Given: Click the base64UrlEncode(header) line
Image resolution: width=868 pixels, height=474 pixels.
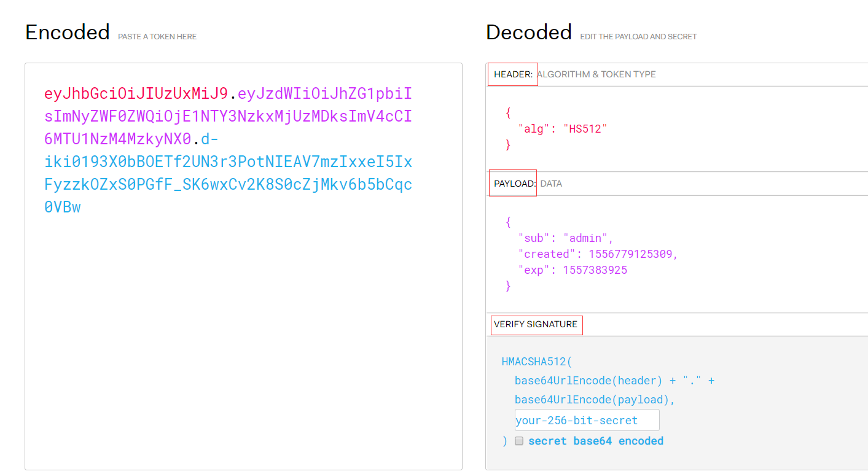Looking at the screenshot, I should tap(588, 381).
